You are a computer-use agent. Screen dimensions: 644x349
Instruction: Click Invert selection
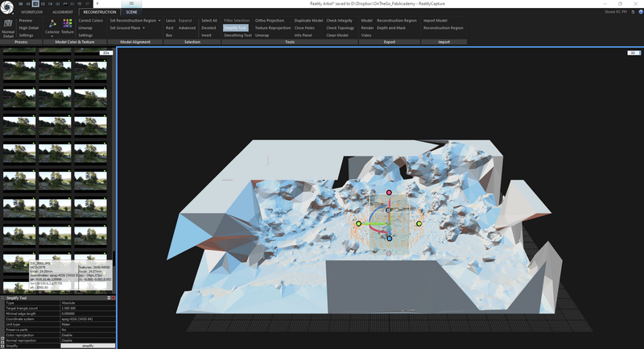[206, 35]
